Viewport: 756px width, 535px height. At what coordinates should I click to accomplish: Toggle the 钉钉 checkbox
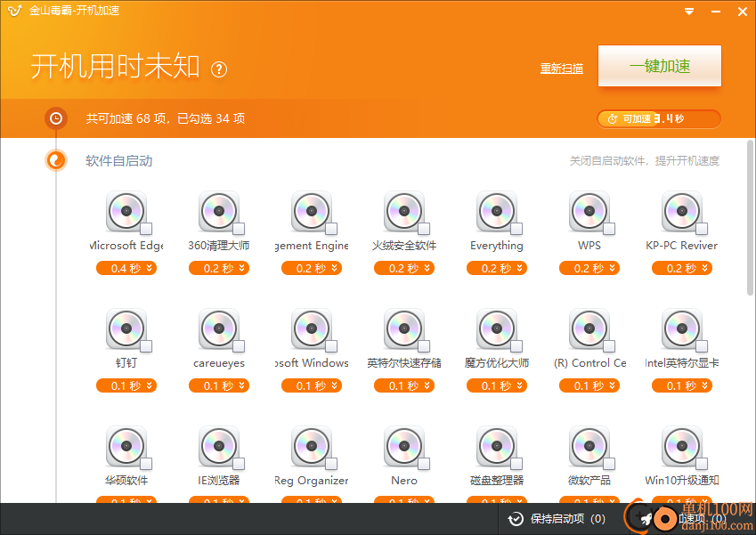[146, 346]
